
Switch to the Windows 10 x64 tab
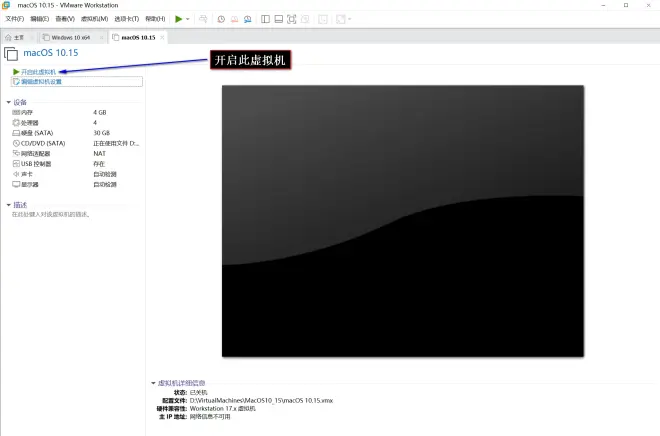[71, 37]
